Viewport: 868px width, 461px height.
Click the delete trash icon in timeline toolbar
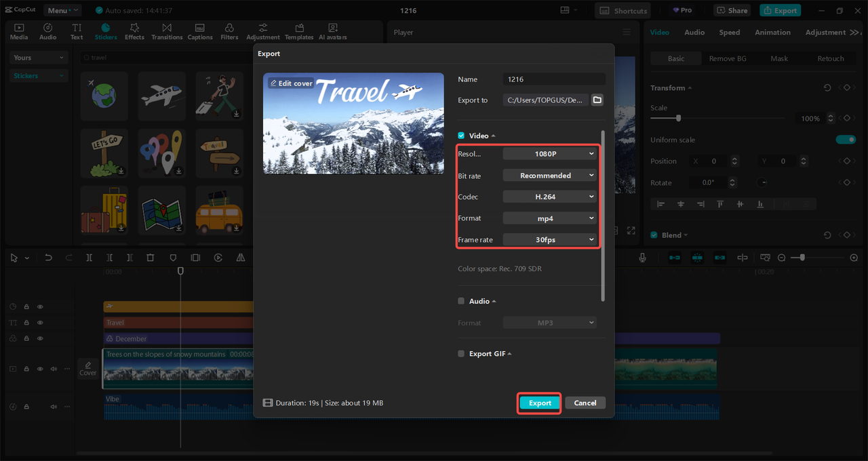151,258
